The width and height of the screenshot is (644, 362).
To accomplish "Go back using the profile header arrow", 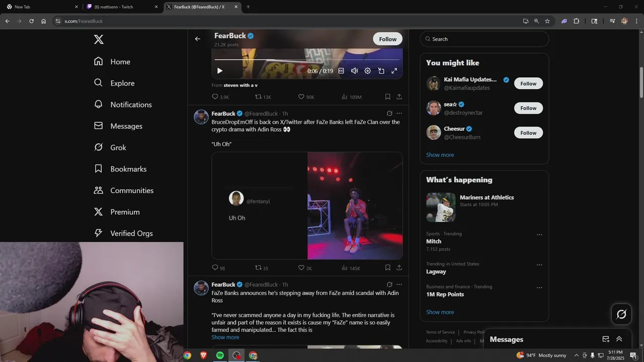I will 198,39.
